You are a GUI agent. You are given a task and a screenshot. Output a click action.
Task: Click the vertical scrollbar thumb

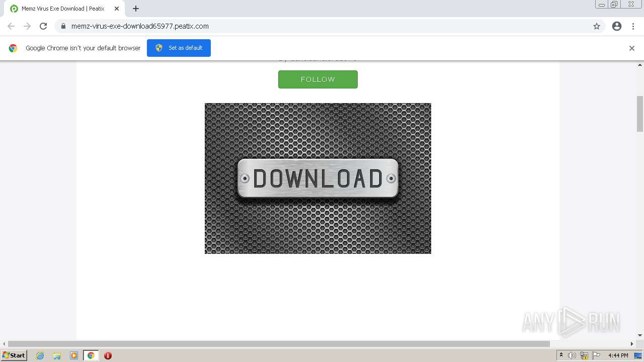pyautogui.click(x=640, y=114)
